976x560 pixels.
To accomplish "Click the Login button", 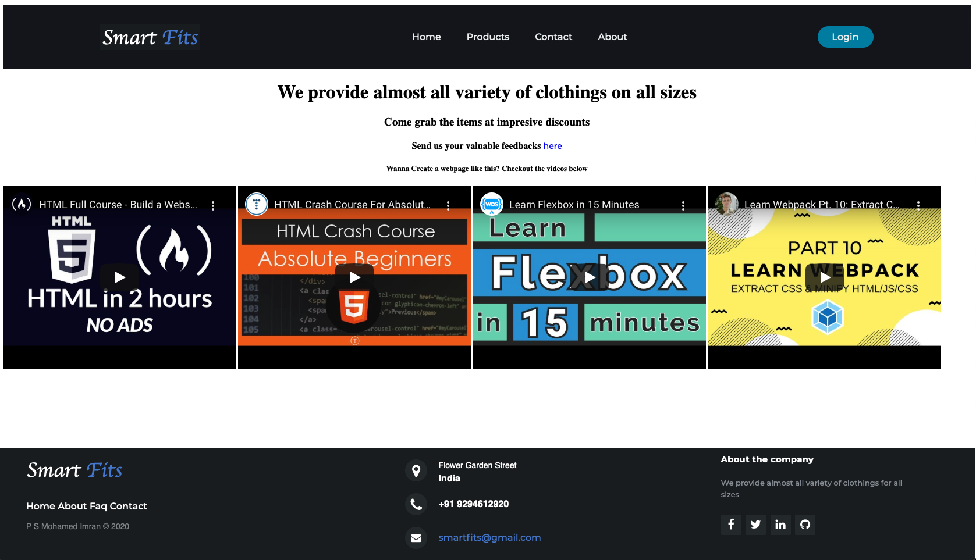I will click(x=845, y=37).
